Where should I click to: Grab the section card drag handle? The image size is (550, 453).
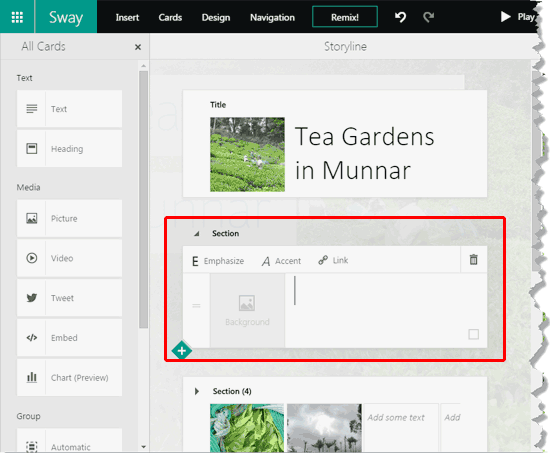pos(196,306)
